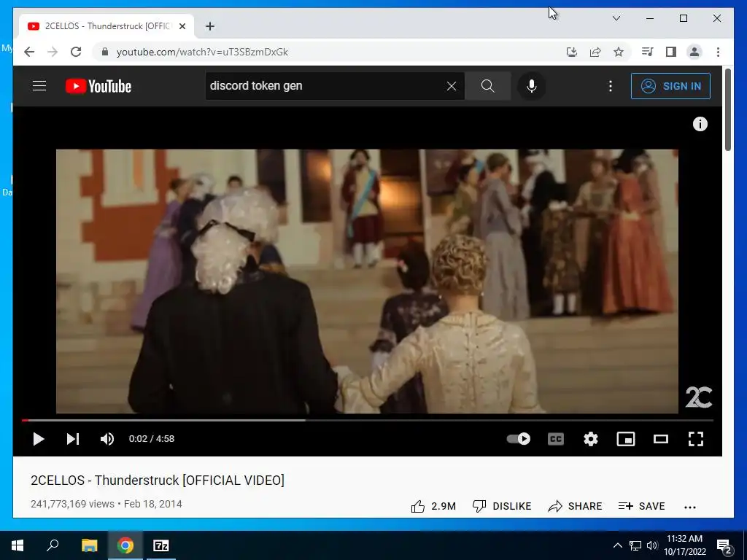Open the tab search chevron
The height and width of the screenshot is (560, 747).
[616, 18]
